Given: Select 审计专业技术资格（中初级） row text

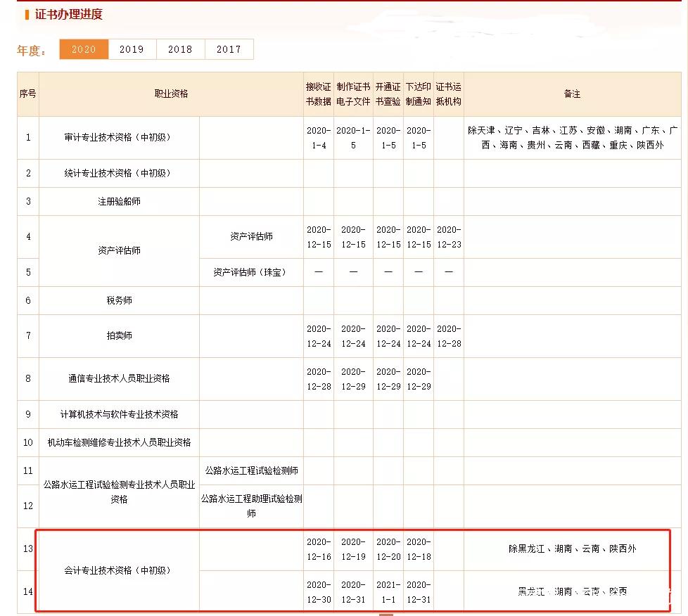Looking at the screenshot, I should tap(119, 137).
